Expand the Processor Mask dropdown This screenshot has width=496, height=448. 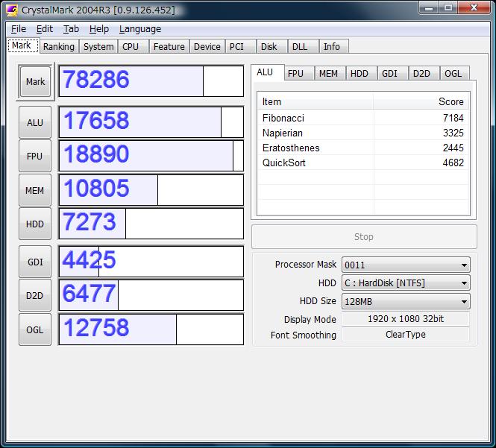(x=405, y=265)
